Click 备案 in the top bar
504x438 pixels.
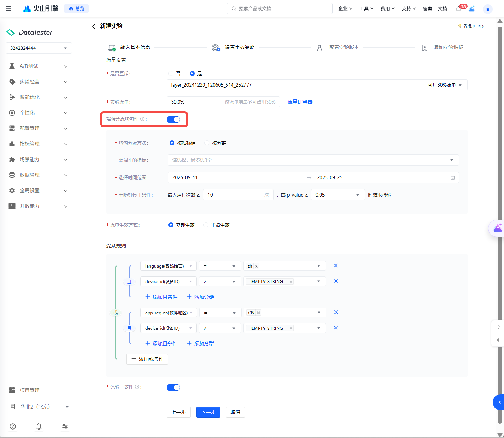coord(427,8)
